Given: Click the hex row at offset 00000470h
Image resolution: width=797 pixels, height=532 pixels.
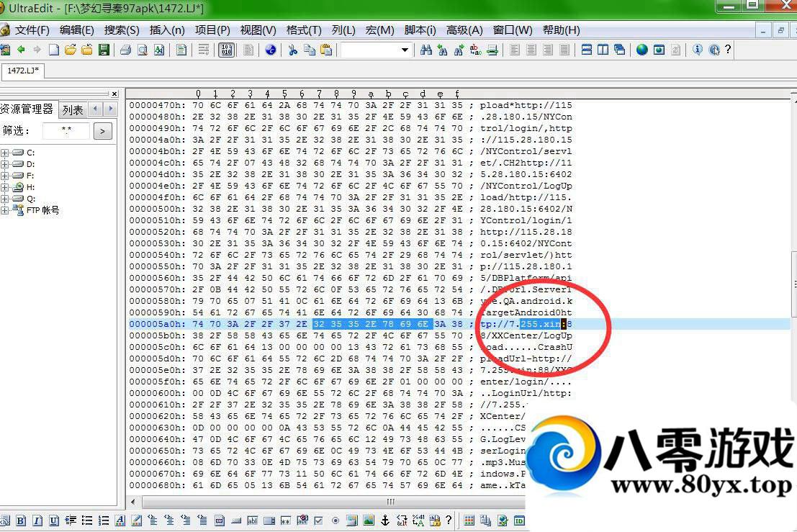Looking at the screenshot, I should tap(351, 105).
